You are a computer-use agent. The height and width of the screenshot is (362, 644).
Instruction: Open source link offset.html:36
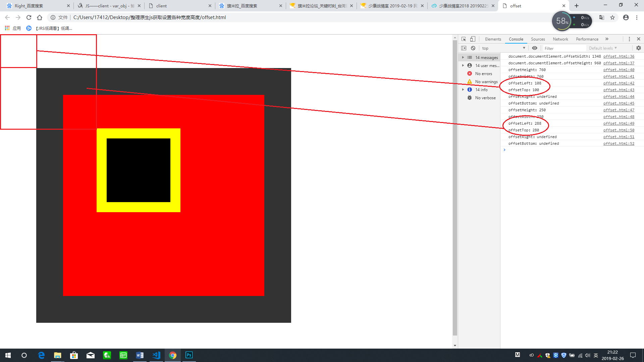pyautogui.click(x=619, y=56)
